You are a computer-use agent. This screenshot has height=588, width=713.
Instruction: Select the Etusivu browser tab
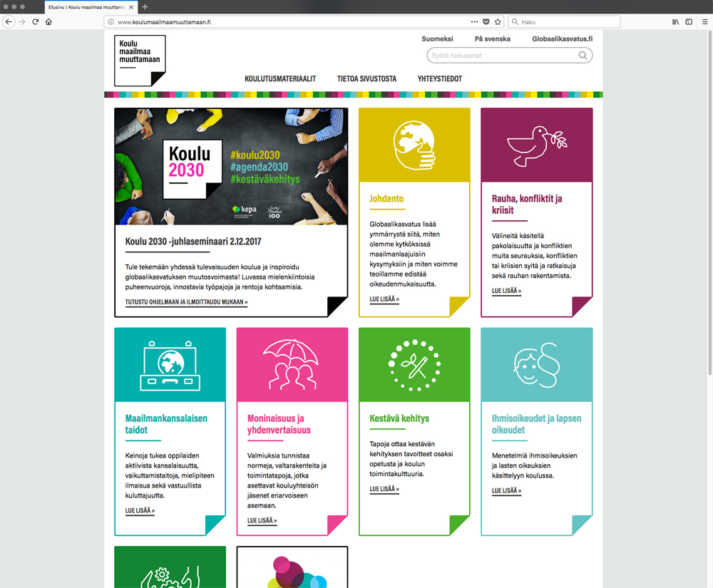[91, 7]
